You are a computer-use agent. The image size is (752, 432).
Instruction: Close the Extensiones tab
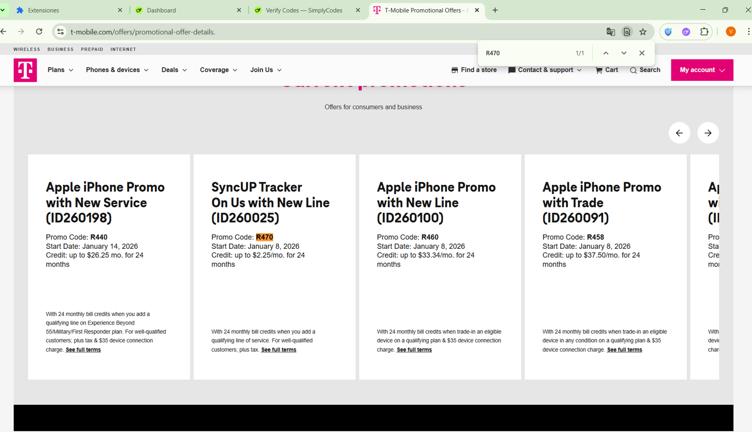[x=120, y=10]
